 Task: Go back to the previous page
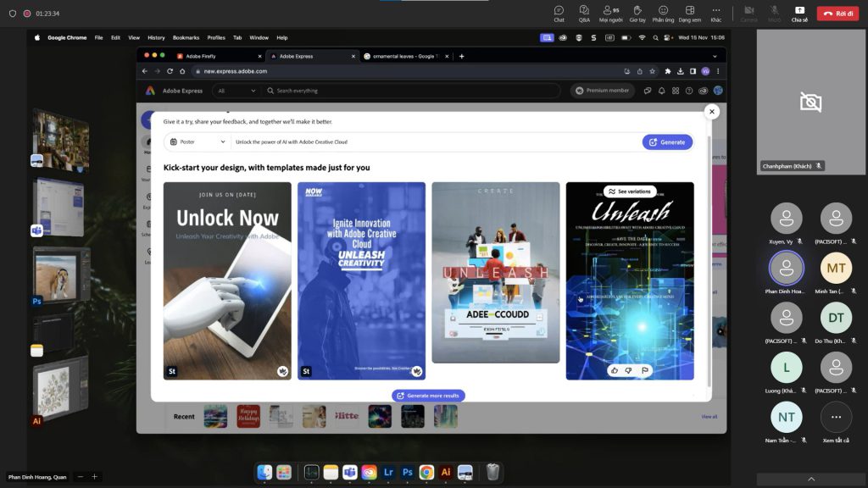[144, 71]
